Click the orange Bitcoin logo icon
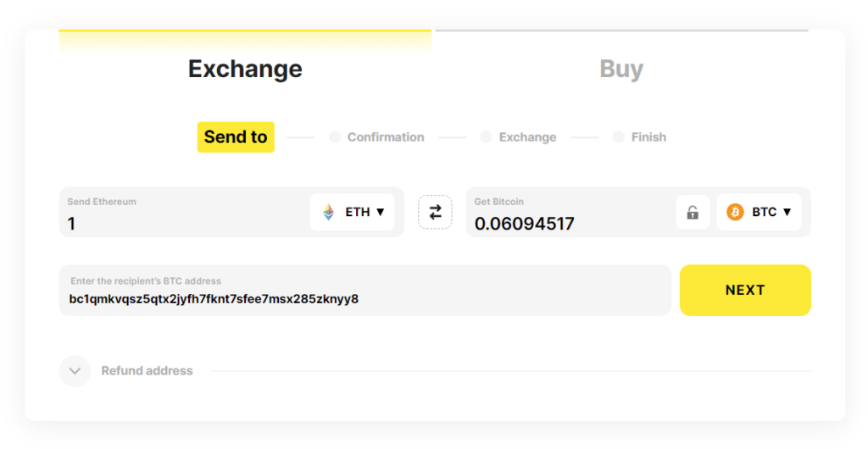The width and height of the screenshot is (868, 449). point(735,212)
